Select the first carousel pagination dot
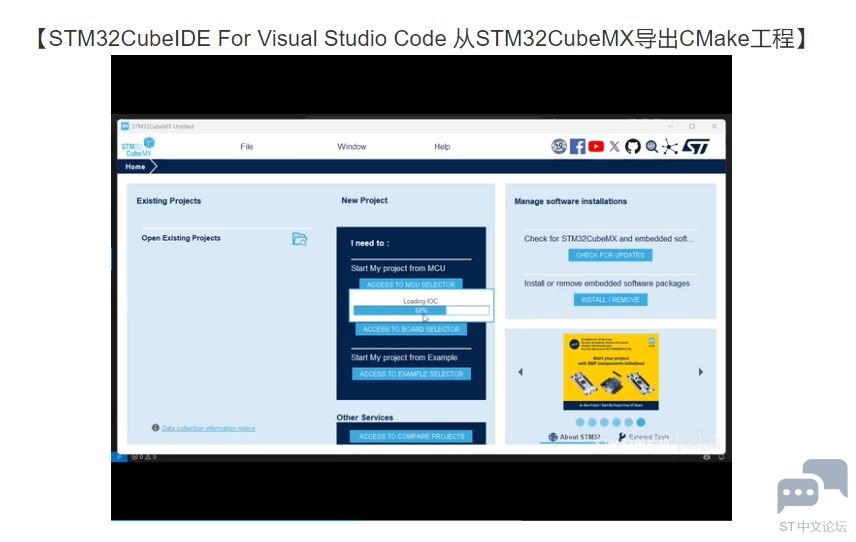This screenshot has width=856, height=542. pyautogui.click(x=580, y=422)
